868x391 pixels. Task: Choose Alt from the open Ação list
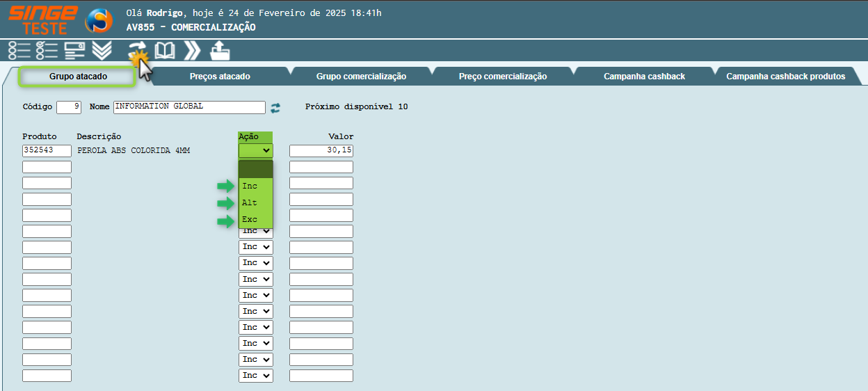(x=255, y=203)
